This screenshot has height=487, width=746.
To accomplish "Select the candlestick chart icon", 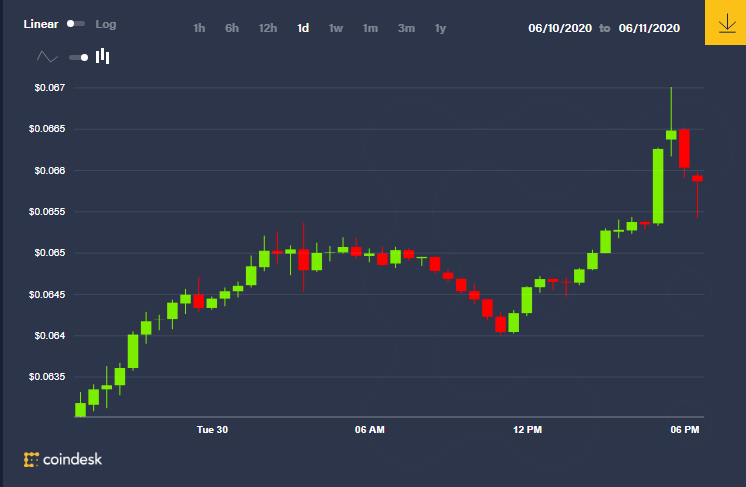I will 102,57.
